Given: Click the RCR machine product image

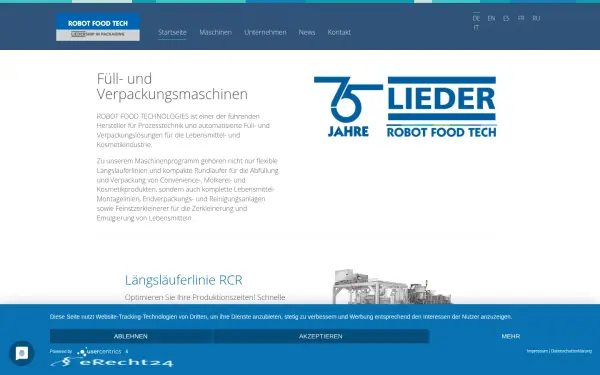Looking at the screenshot, I should (392, 287).
